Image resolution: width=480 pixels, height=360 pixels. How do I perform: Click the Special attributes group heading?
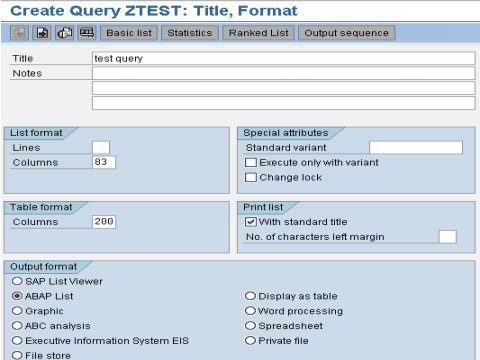(x=286, y=133)
